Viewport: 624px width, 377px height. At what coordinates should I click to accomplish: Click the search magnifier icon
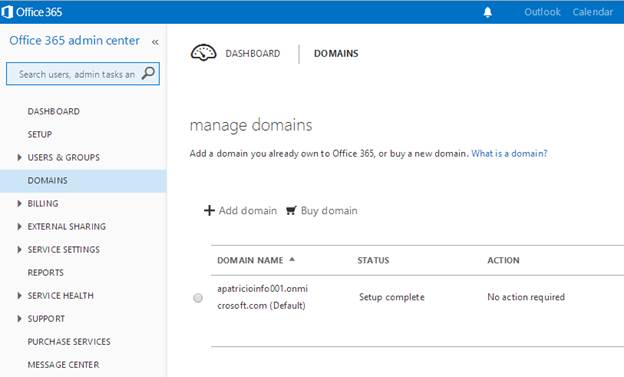click(148, 73)
